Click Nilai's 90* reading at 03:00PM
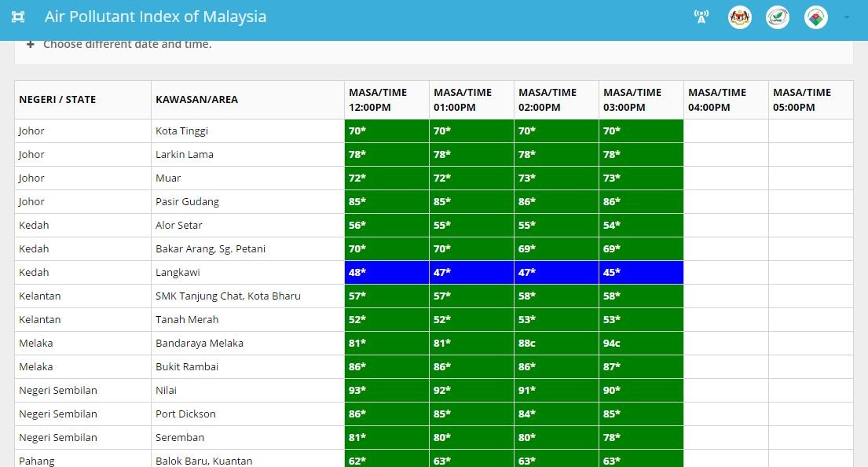The width and height of the screenshot is (868, 467). coord(641,390)
